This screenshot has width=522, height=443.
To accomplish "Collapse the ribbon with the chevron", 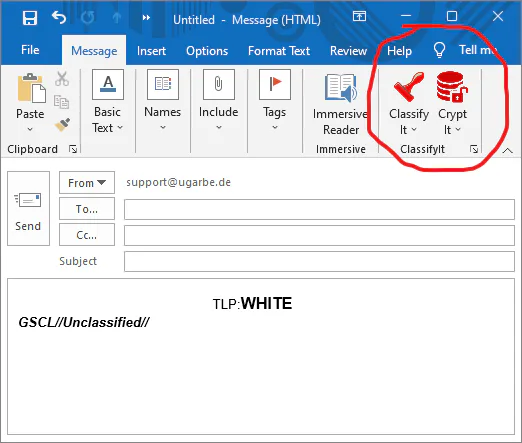I will click(x=508, y=151).
